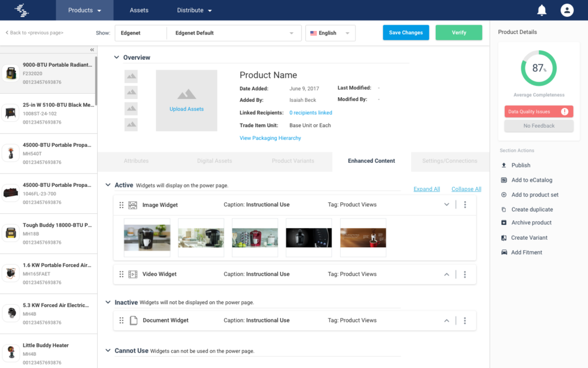Viewport: 588px width, 368px height.
Task: Grab the Image Widget drag handle
Action: click(121, 205)
